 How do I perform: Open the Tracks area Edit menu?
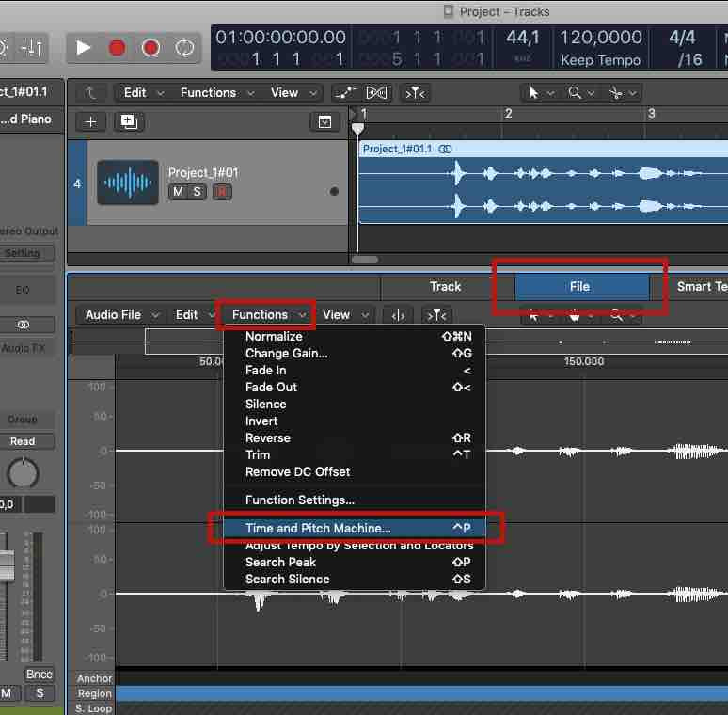tap(143, 93)
